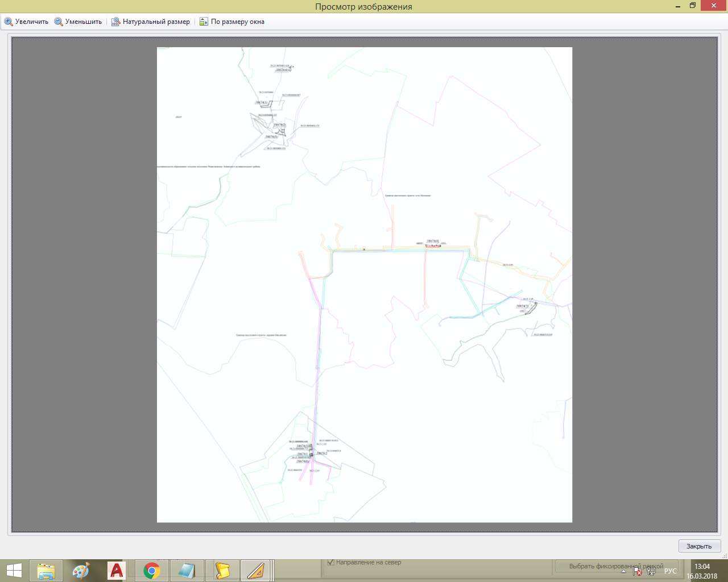728x582 pixels.
Task: Open the Action Center flag icon
Action: tap(638, 571)
